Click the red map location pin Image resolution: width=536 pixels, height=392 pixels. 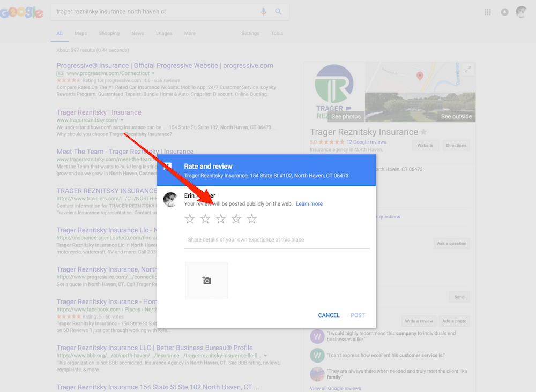click(x=420, y=76)
